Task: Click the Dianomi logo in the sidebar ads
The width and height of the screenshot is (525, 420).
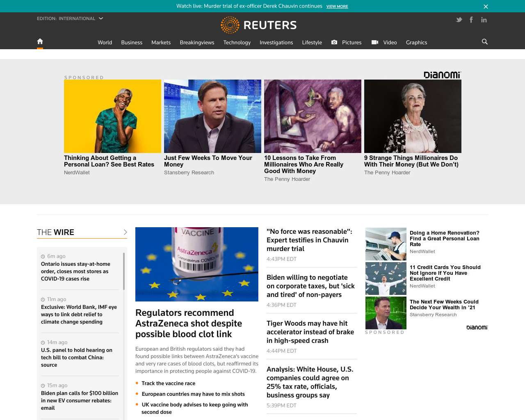Action: click(x=477, y=327)
